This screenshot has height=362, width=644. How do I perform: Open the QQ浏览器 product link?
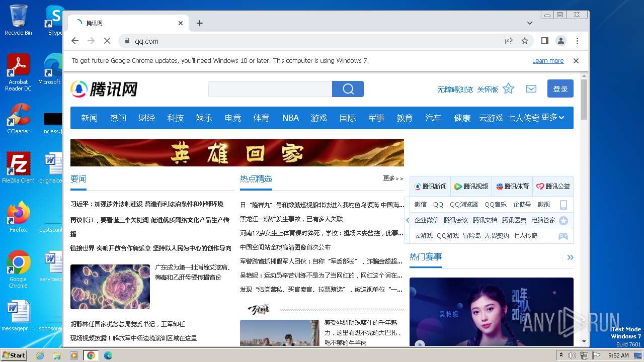(464, 205)
